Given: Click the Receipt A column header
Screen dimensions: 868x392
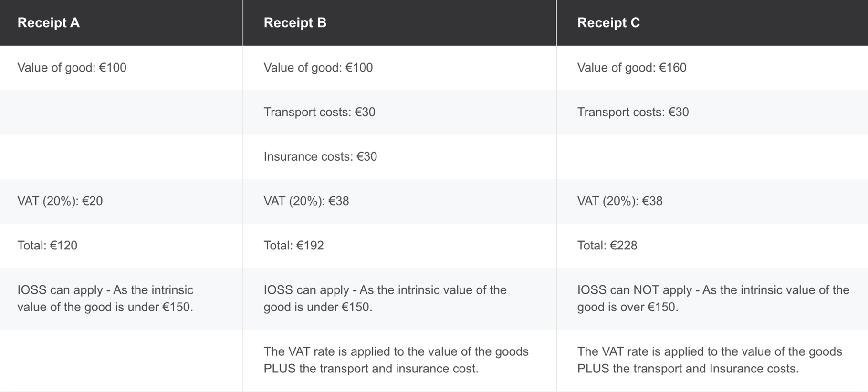Looking at the screenshot, I should point(48,23).
